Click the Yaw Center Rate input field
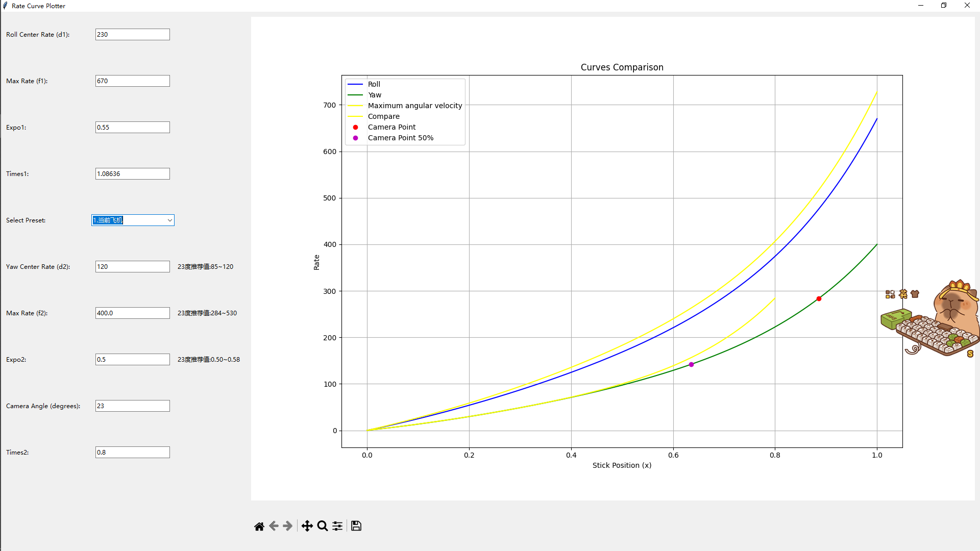This screenshot has height=551, width=980. pyautogui.click(x=132, y=267)
